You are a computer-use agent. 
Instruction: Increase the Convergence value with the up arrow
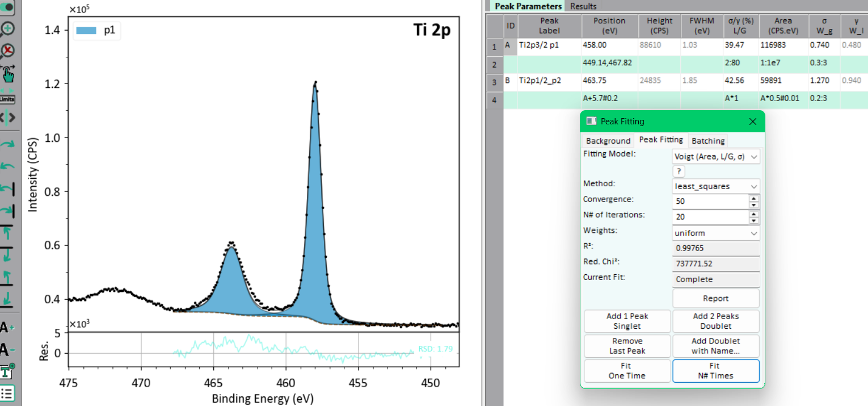tap(754, 198)
